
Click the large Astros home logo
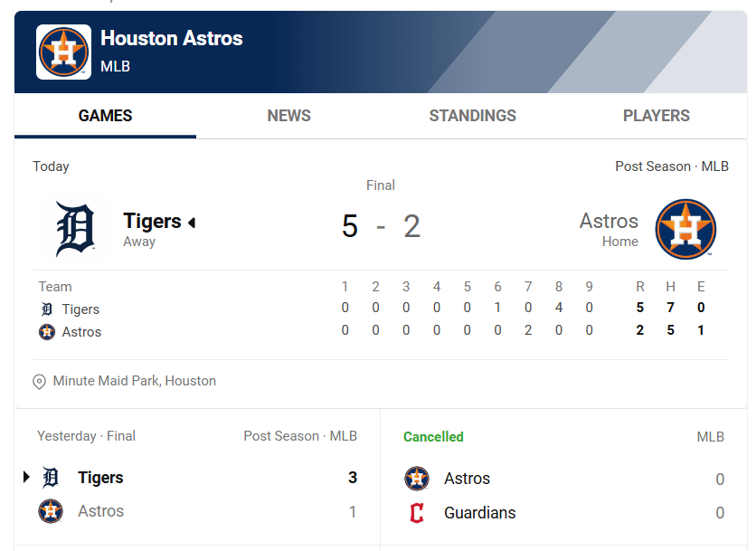(685, 229)
